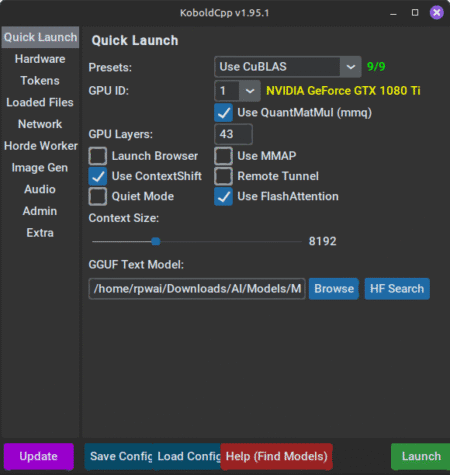The image size is (450, 475).
Task: Click Save Config button
Action: tap(119, 456)
